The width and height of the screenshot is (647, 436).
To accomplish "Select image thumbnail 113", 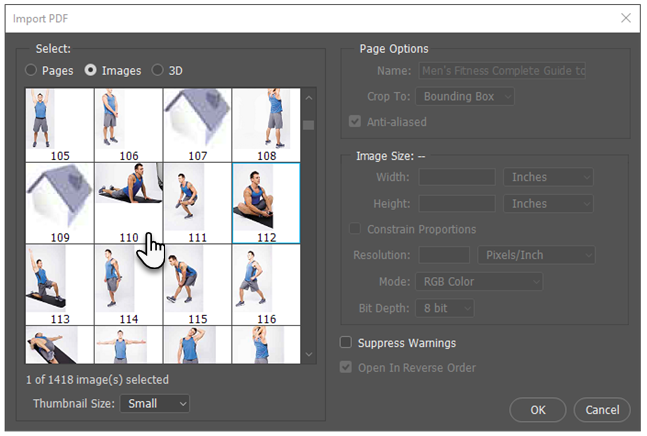I will tap(60, 278).
